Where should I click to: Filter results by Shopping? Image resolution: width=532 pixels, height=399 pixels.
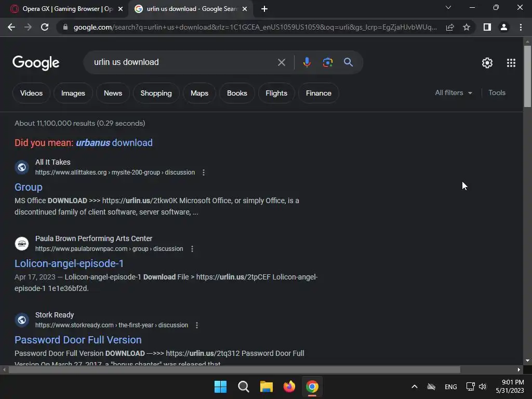click(156, 93)
